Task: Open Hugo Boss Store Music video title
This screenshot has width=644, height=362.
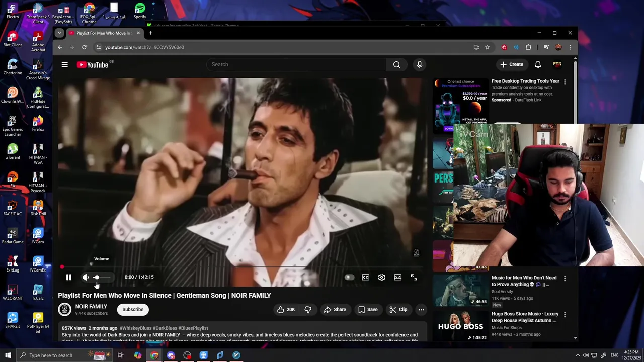Action: tap(525, 317)
